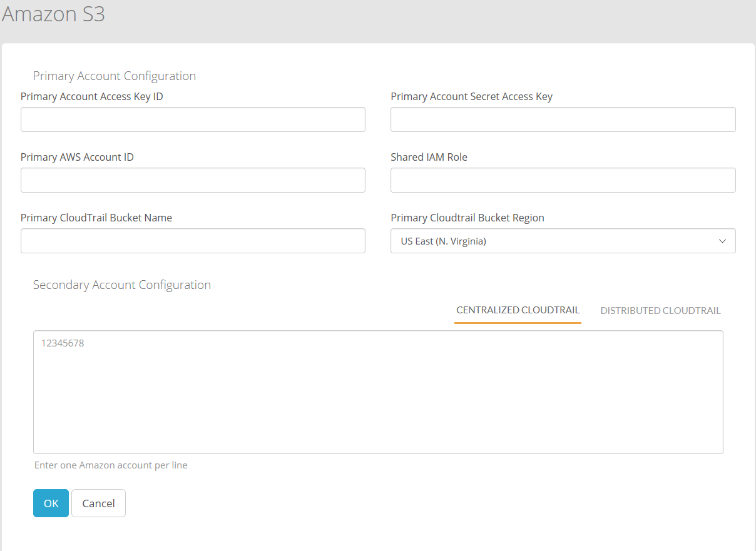756x551 pixels.
Task: Select the Centralized CloudTrail tab
Action: 518,310
